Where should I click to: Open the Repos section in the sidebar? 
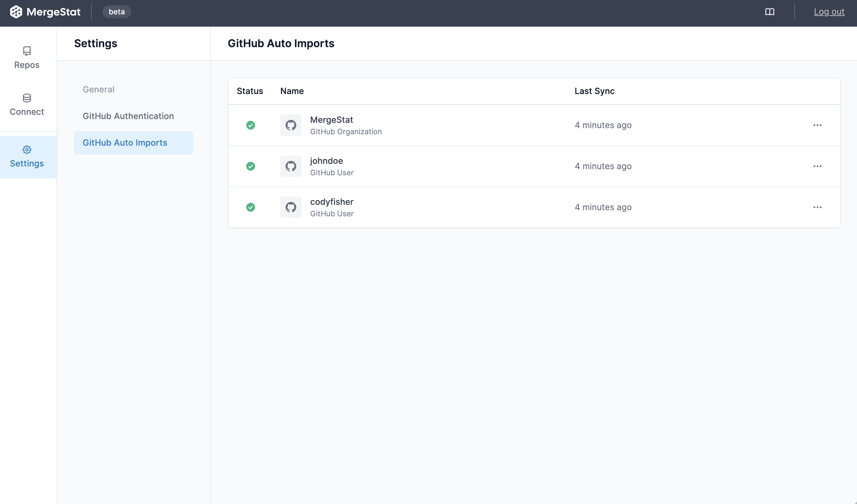click(x=26, y=58)
